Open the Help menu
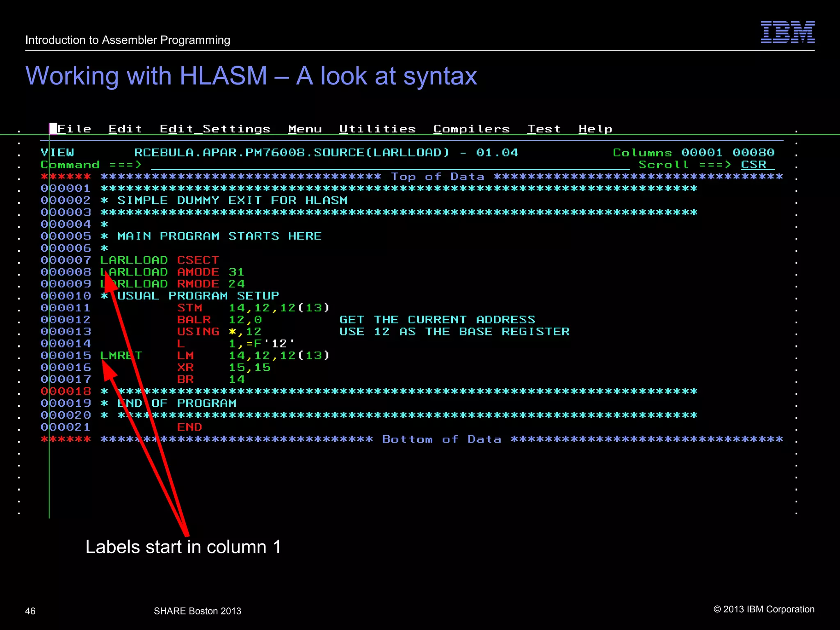This screenshot has height=630, width=840. 595,129
